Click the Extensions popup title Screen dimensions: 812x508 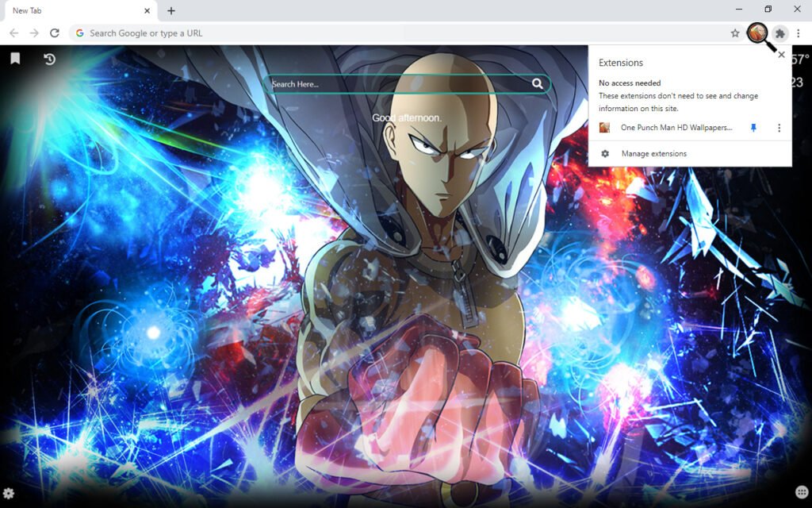click(x=621, y=63)
